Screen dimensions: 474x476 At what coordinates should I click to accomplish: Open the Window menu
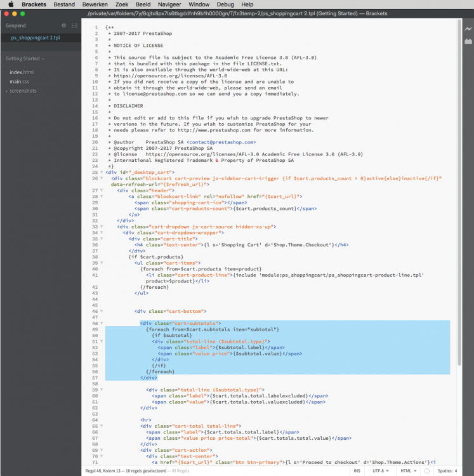point(199,4)
